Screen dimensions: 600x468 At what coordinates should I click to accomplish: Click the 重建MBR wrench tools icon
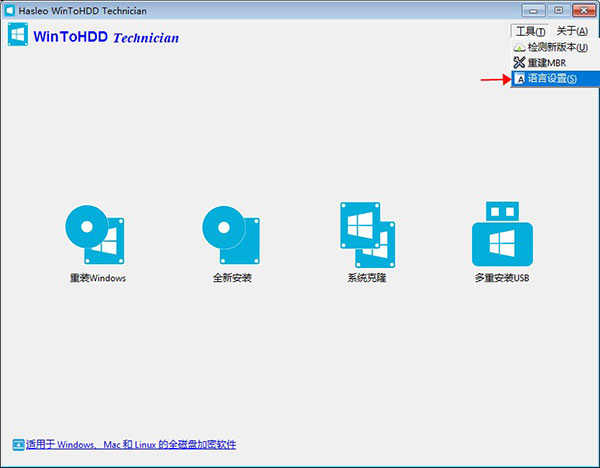[x=519, y=62]
